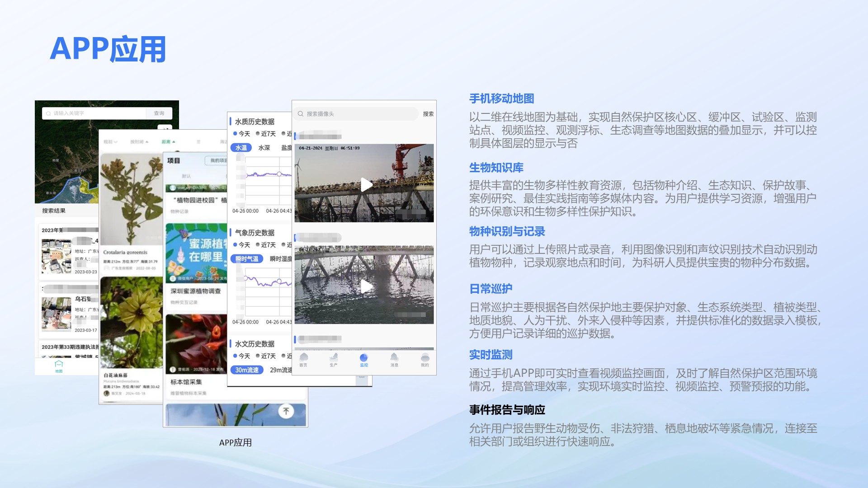Play the second camera video over water

coord(366,286)
